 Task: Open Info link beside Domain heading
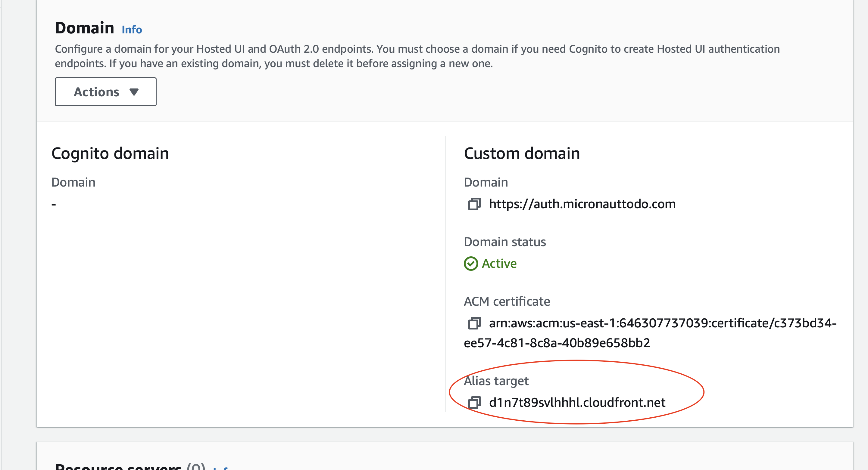[132, 29]
